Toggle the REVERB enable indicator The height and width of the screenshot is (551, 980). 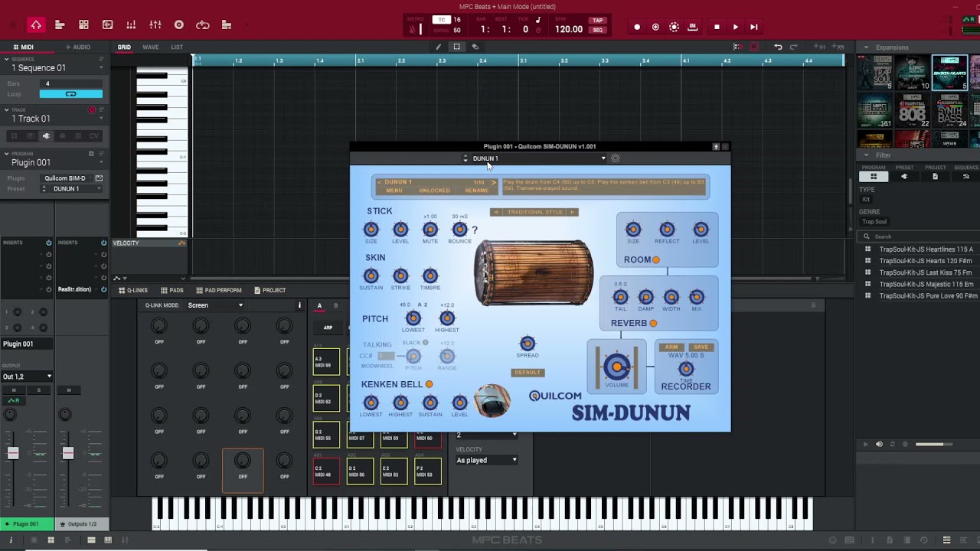(x=653, y=323)
